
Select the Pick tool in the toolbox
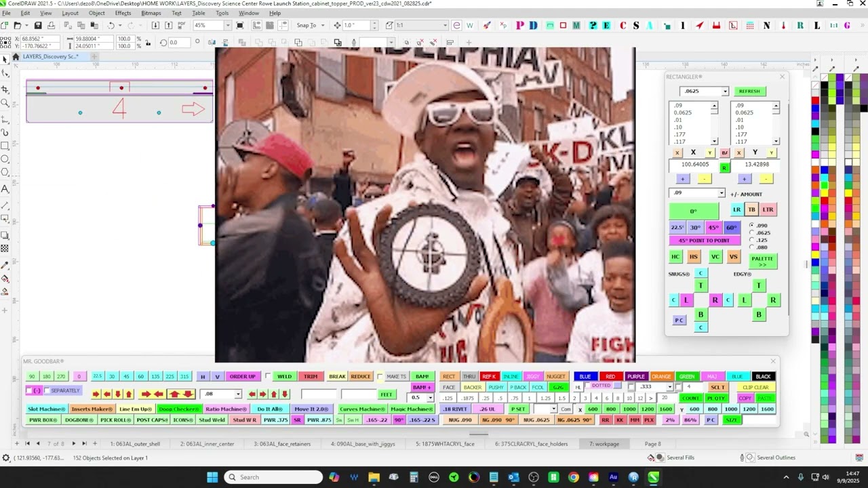point(5,60)
